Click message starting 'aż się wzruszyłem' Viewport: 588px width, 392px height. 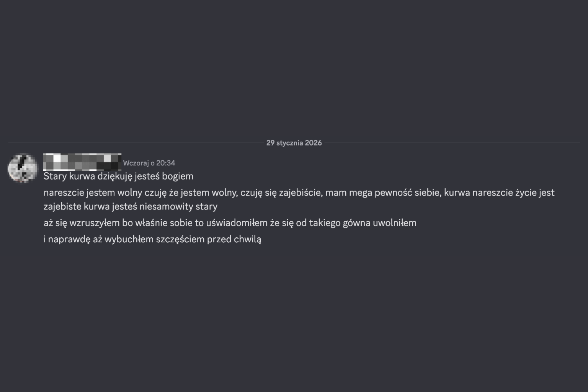230,223
